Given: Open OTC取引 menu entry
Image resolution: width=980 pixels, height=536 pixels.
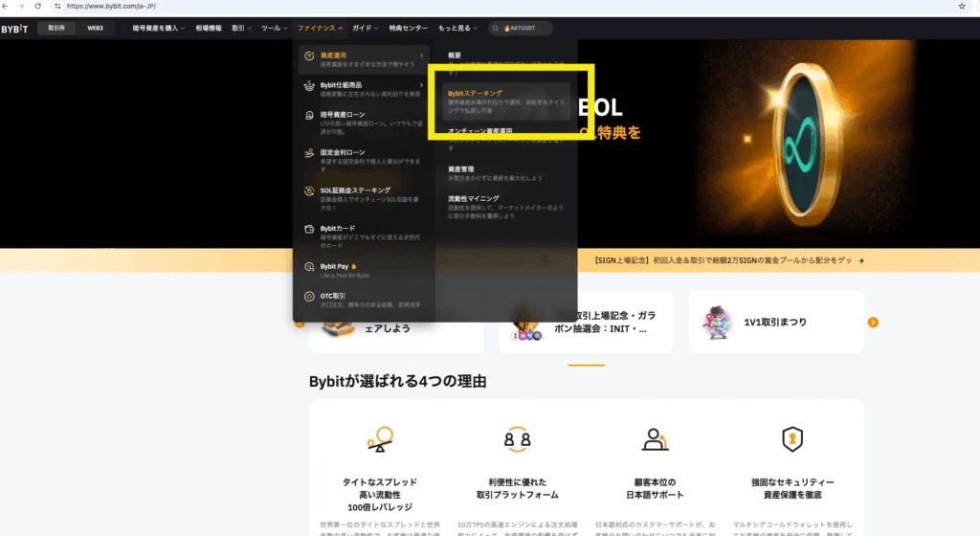Looking at the screenshot, I should 364,300.
